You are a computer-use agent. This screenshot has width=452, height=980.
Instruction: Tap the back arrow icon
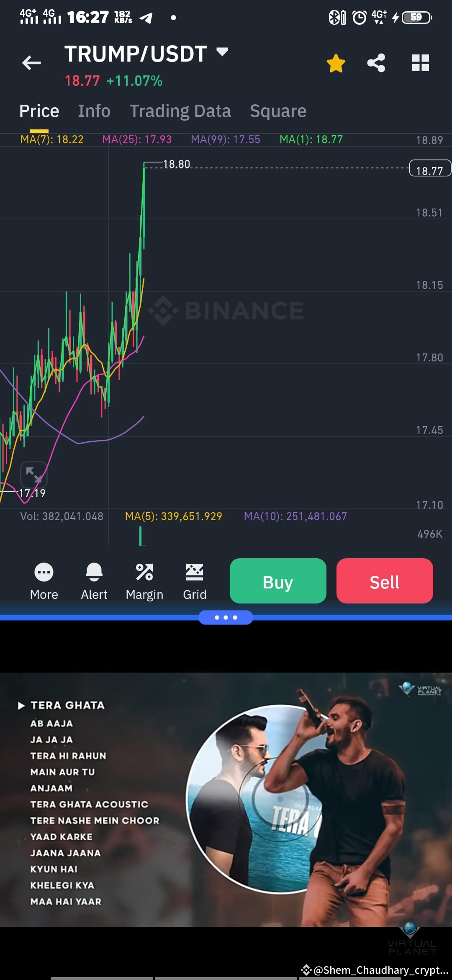(31, 63)
